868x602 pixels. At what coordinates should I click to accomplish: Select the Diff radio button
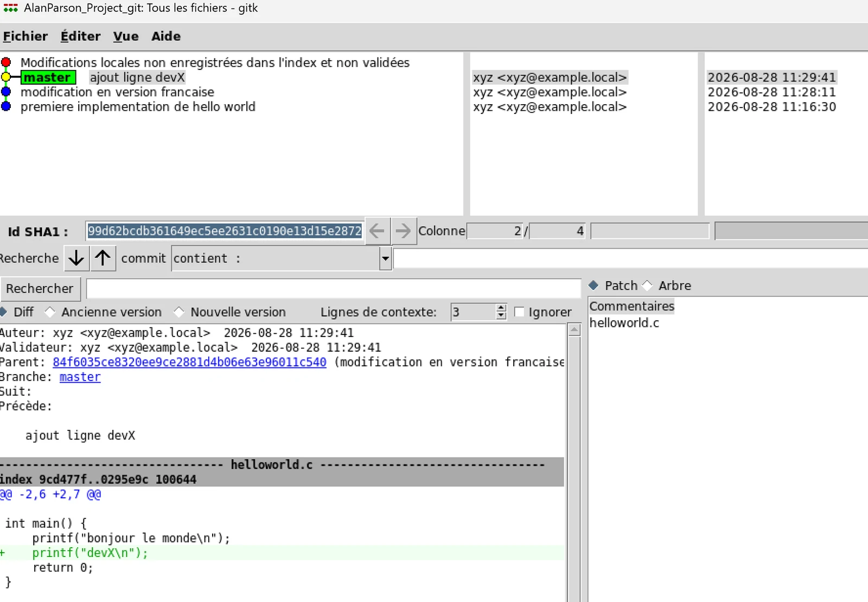[x=3, y=312]
